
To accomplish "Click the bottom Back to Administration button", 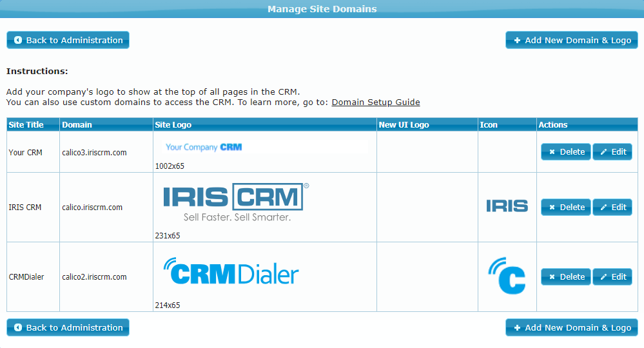I will 68,327.
